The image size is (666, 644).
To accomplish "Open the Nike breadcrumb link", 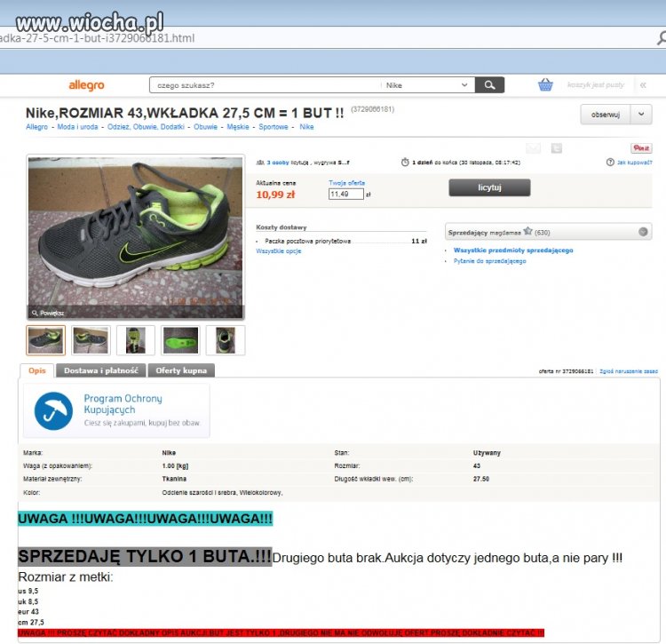I will 306,127.
